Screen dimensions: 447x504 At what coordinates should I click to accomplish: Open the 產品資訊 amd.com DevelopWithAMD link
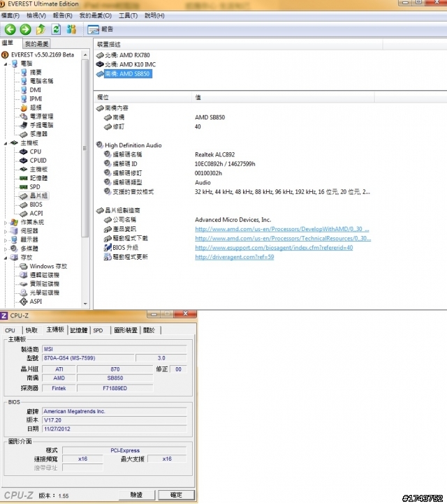coord(281,229)
